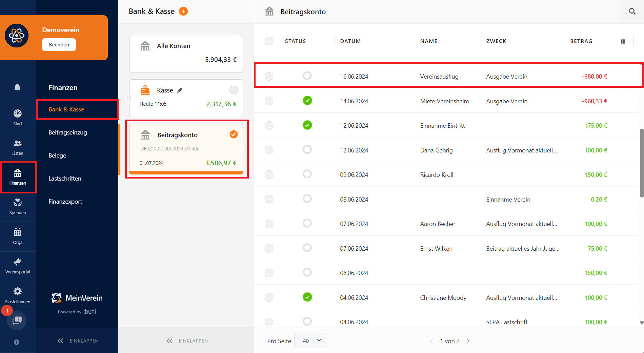Click date 08.06.2024 in Einnahme Verein row
Screen dimensions: 644x353
pos(354,200)
